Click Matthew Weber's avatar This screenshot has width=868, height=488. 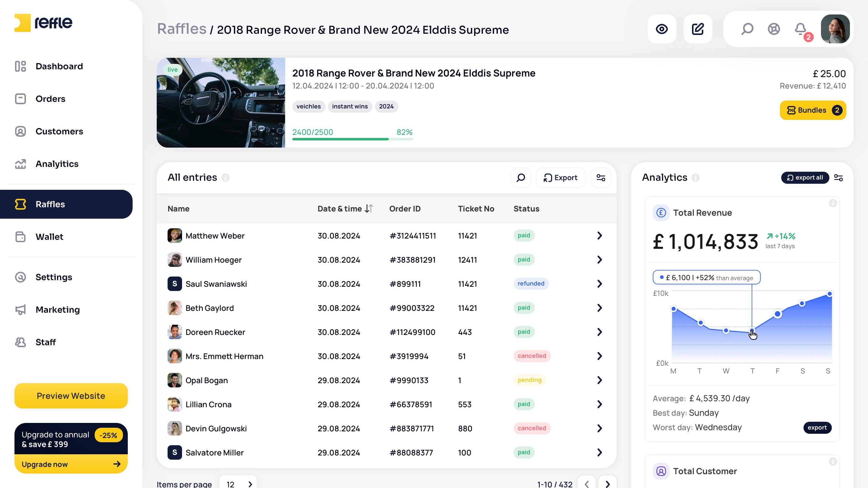[x=175, y=236]
